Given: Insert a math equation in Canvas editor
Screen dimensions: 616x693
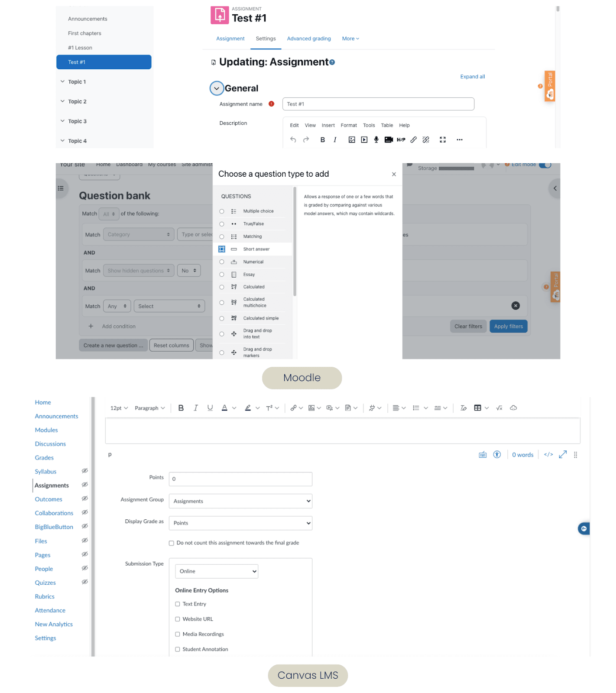Looking at the screenshot, I should point(499,408).
